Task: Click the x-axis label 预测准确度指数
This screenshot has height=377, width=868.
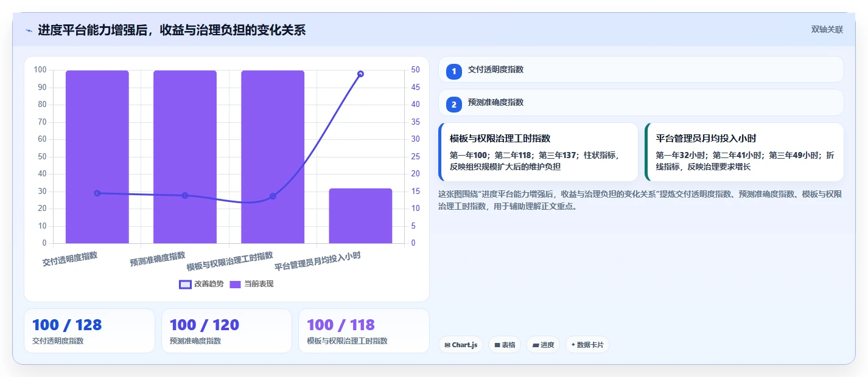Action: [x=158, y=259]
